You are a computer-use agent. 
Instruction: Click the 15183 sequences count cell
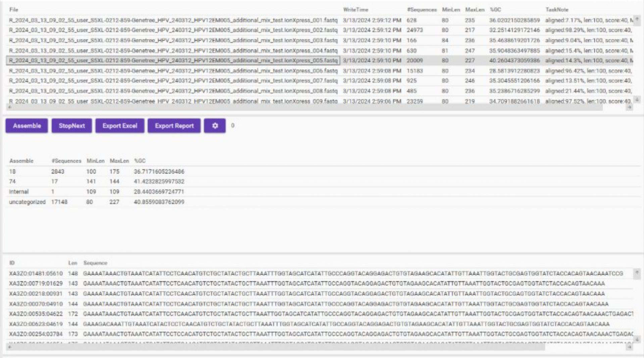(x=415, y=71)
